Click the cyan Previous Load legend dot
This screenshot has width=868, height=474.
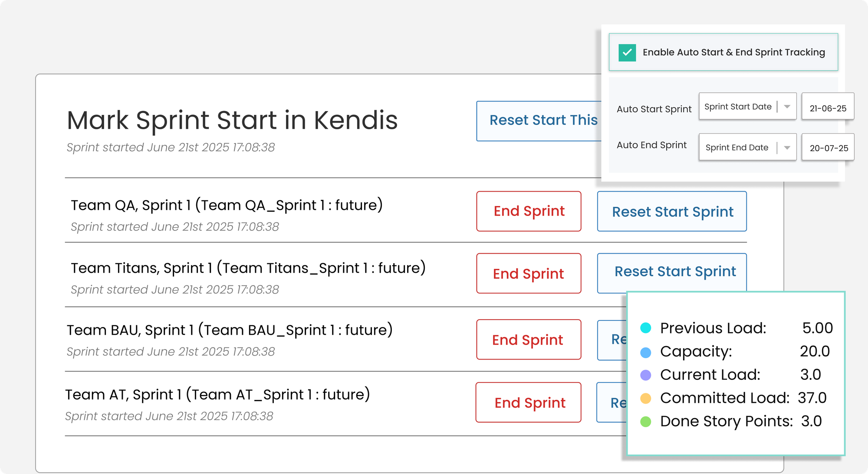point(646,328)
